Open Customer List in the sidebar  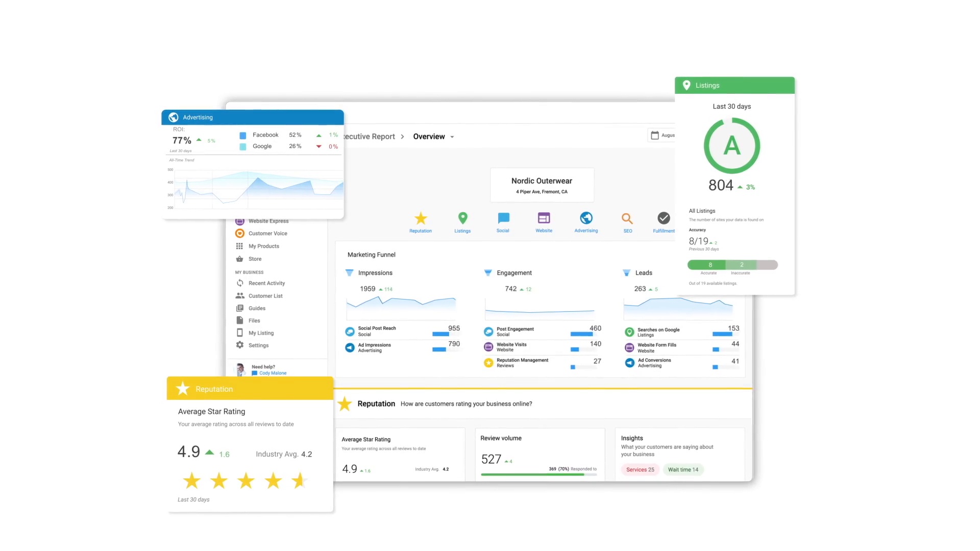pos(265,296)
